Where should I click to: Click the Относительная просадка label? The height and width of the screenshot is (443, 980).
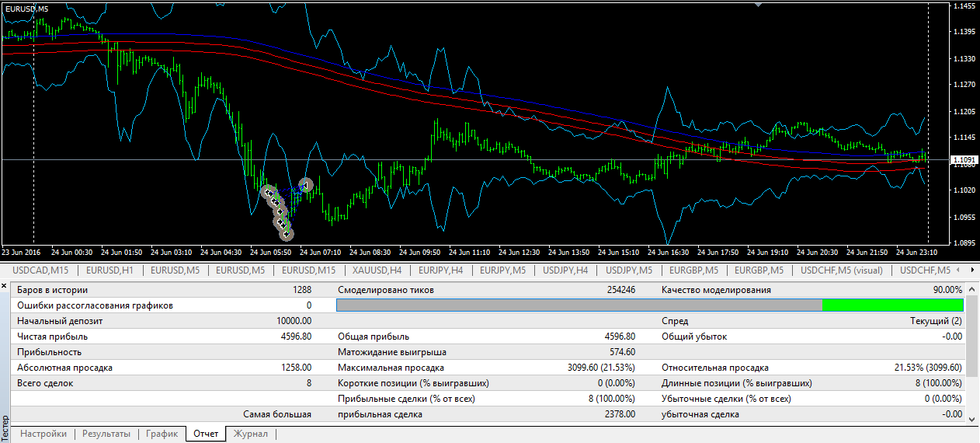pyautogui.click(x=714, y=368)
